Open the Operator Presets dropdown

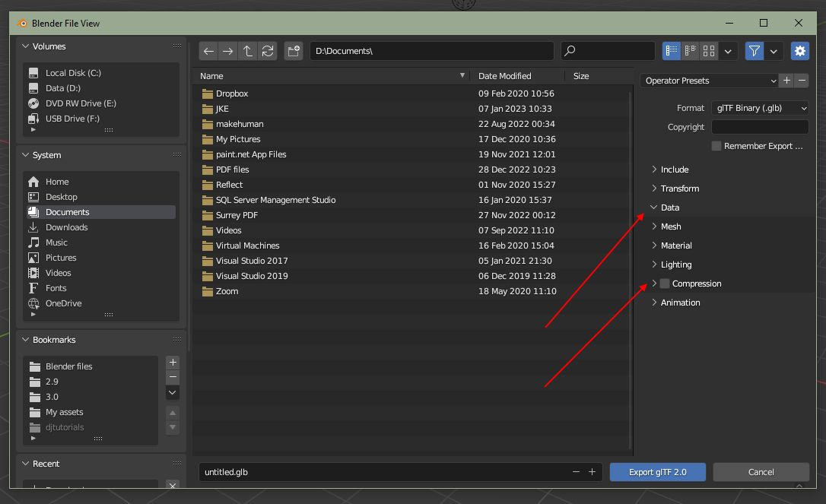(x=710, y=81)
